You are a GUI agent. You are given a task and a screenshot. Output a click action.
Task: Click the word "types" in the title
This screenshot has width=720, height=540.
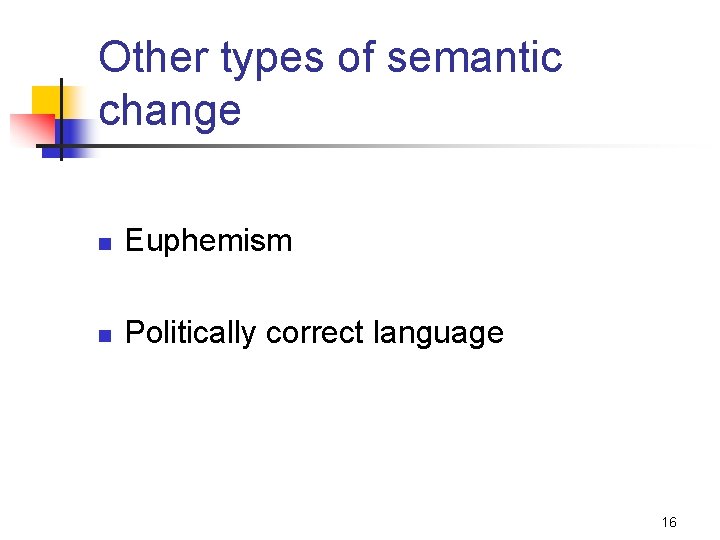click(273, 60)
